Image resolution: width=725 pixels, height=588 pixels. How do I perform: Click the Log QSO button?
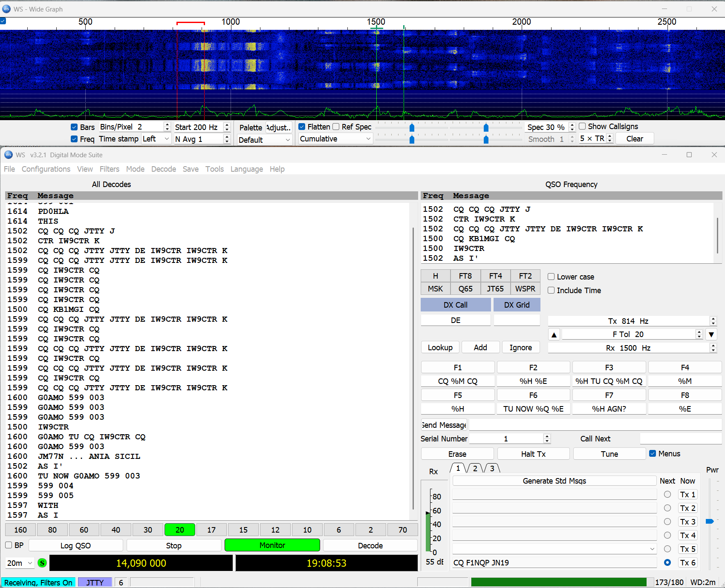tap(75, 545)
